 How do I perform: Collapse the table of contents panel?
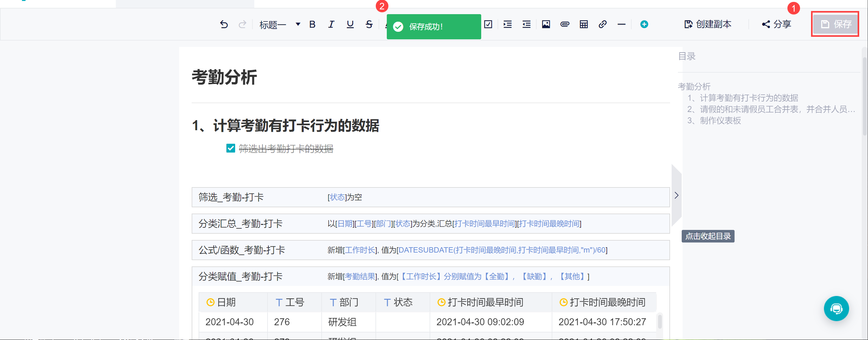coord(676,195)
